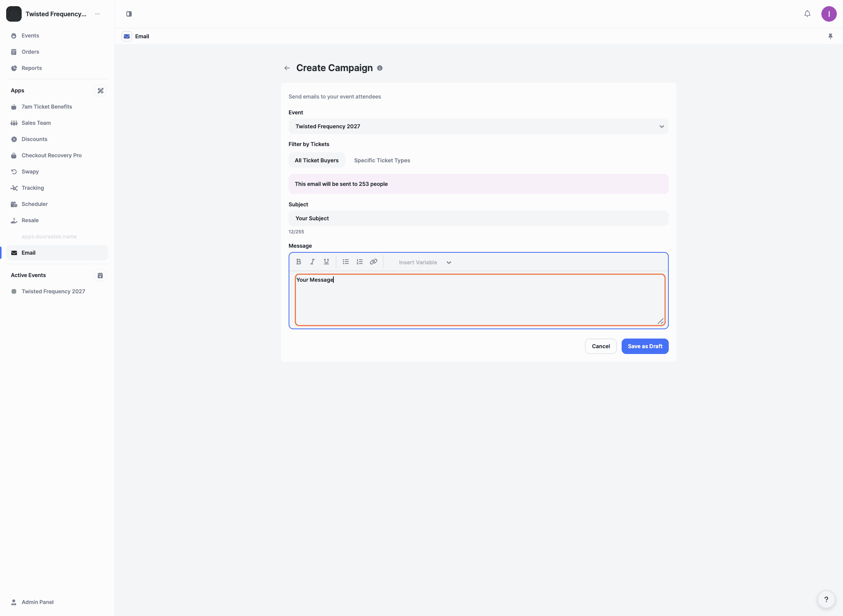Select All Ticket Buyers filter

(316, 160)
